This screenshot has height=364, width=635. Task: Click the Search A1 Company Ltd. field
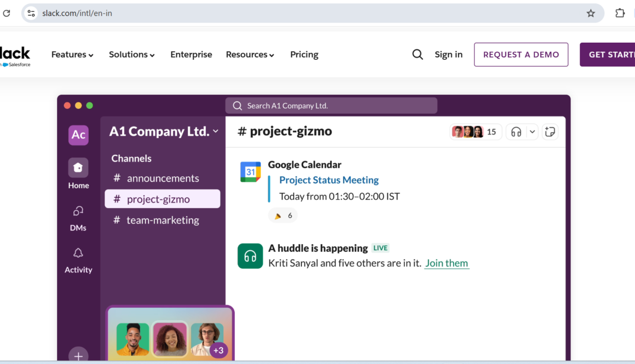tap(331, 105)
